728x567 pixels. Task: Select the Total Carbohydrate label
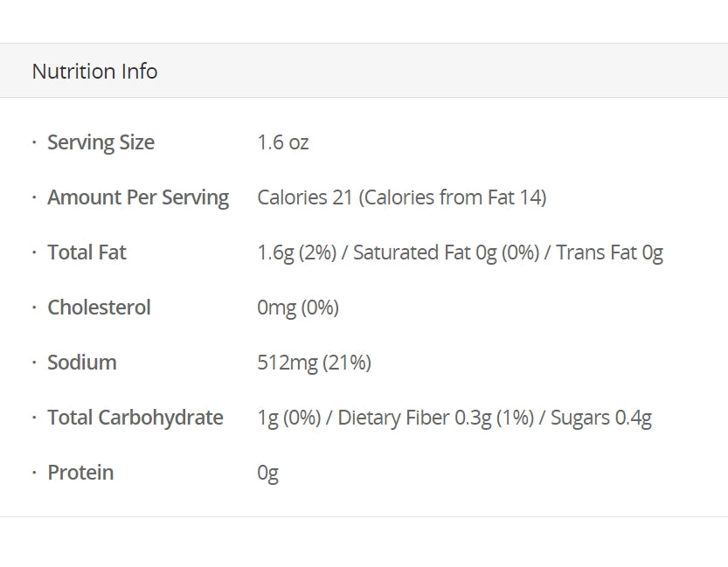pos(135,418)
